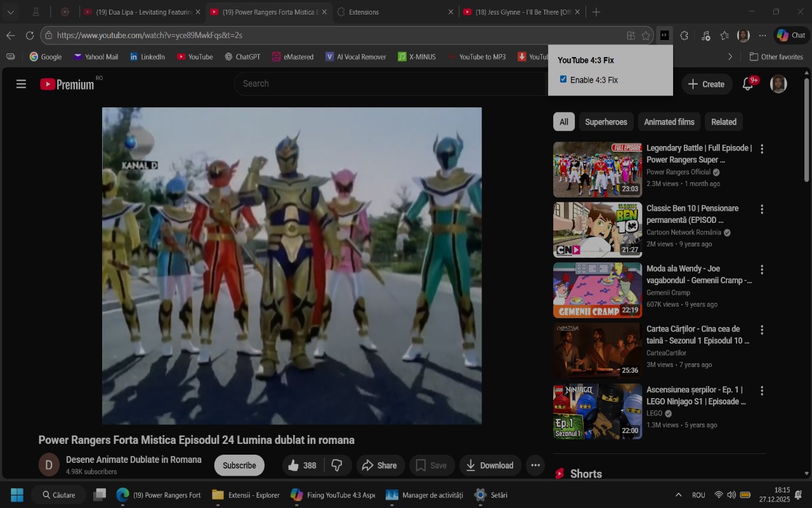Select the Related filter chip
Image resolution: width=812 pixels, height=508 pixels.
tap(724, 122)
